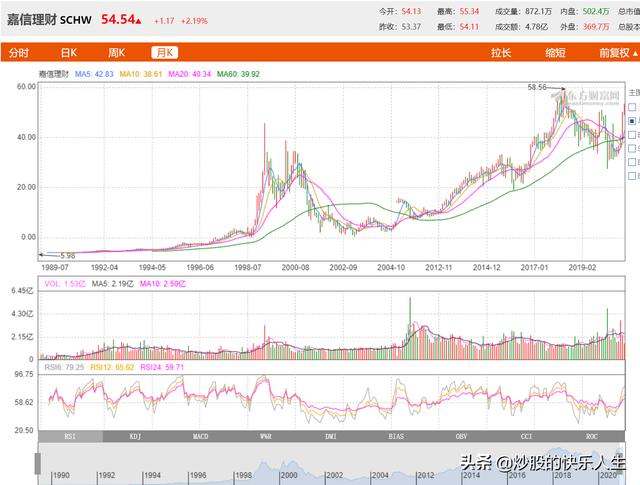Click the -5.98 low price annotation
The width and height of the screenshot is (640, 485).
point(66,256)
